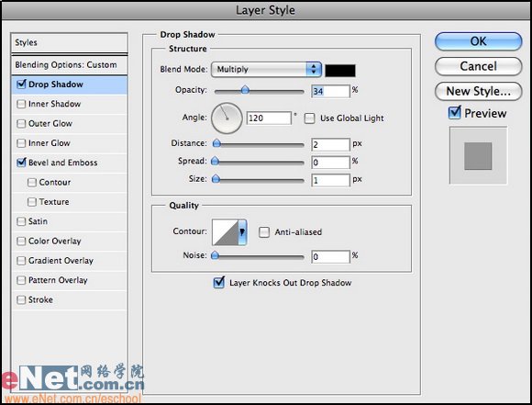Screen dimensions: 532x405
Task: Enable the Gradient Overlay checkbox
Action: (x=21, y=261)
